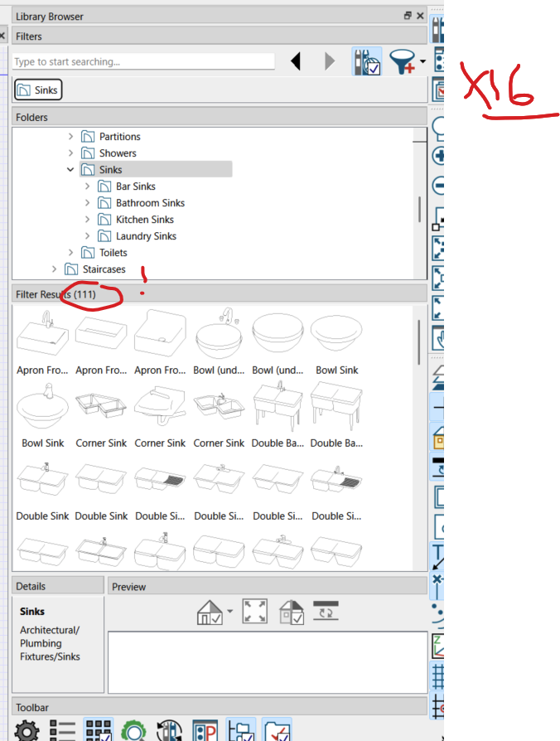Open the preview house view dropdown arrow
This screenshot has height=741, width=560.
pyautogui.click(x=230, y=611)
